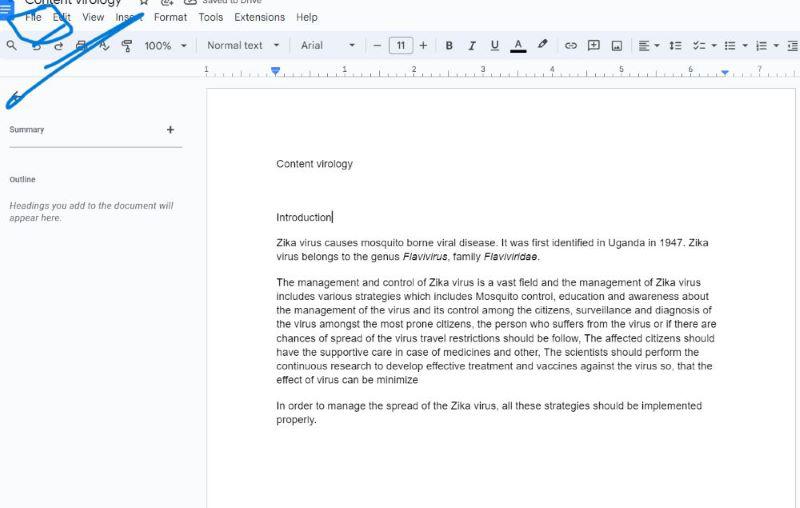The height and width of the screenshot is (508, 800).
Task: Click the italic word 'Flaviviridae'
Action: click(510, 257)
